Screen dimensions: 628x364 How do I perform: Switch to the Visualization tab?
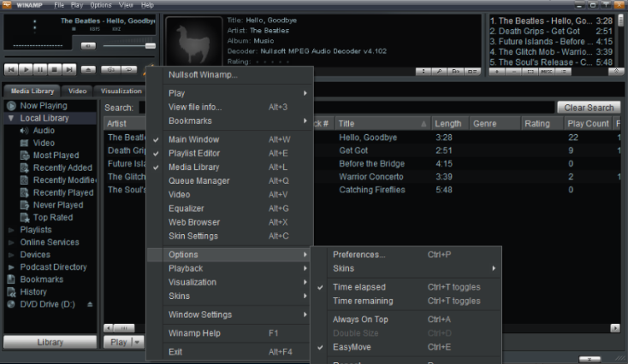point(121,91)
